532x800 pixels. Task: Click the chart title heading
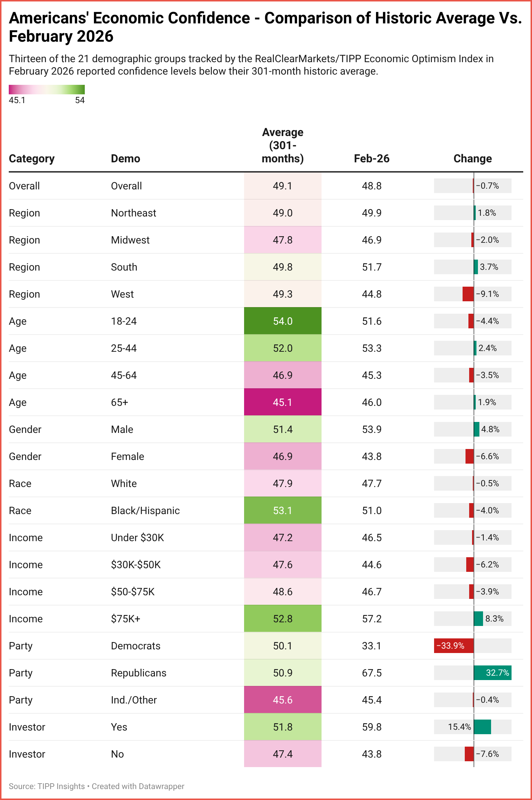pos(265,27)
